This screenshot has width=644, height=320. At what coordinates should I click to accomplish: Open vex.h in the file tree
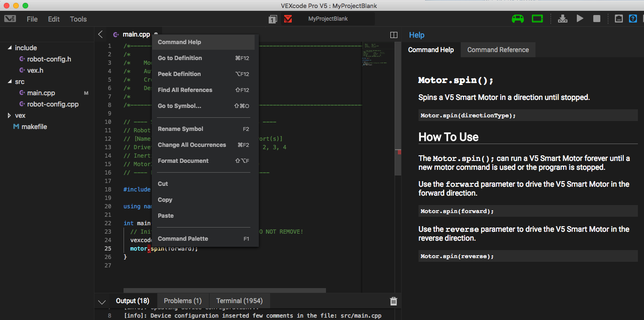coord(35,70)
